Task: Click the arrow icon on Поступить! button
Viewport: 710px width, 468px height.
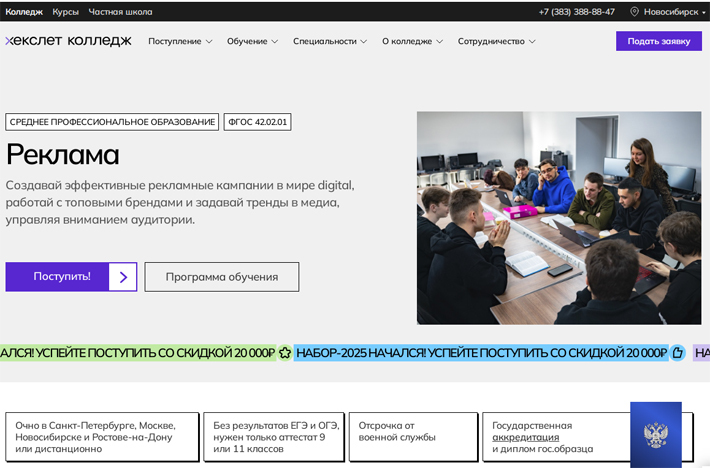Action: coord(123,277)
